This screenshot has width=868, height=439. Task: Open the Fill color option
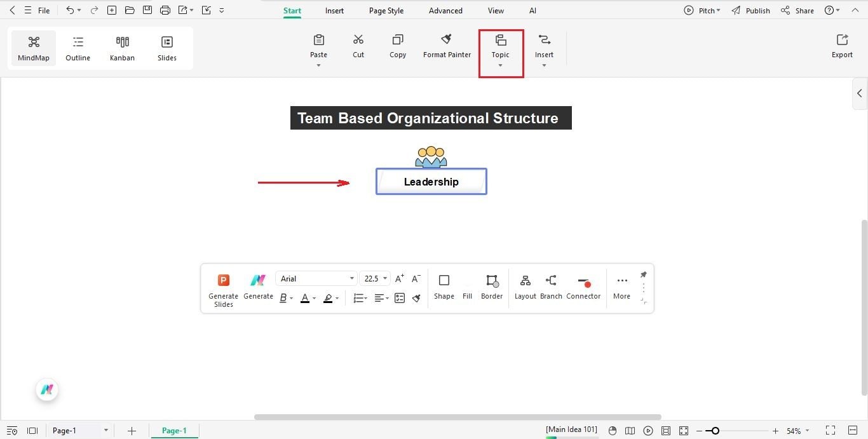(x=468, y=287)
